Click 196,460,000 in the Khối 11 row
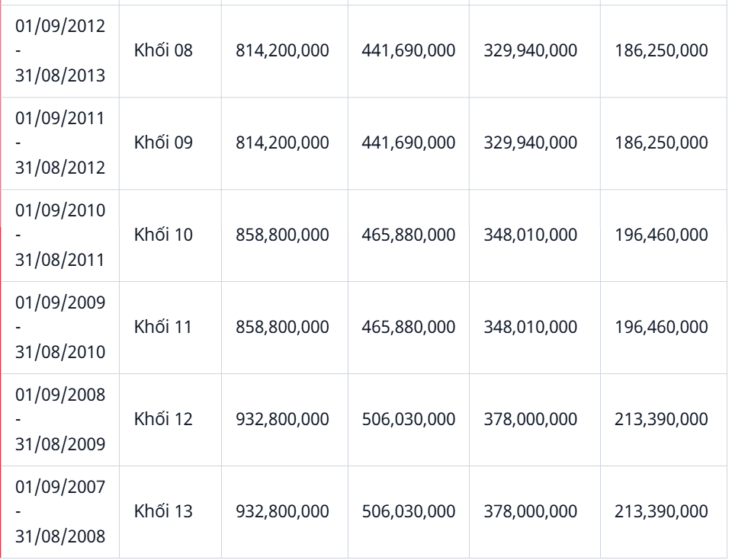732x560 pixels. pos(661,327)
